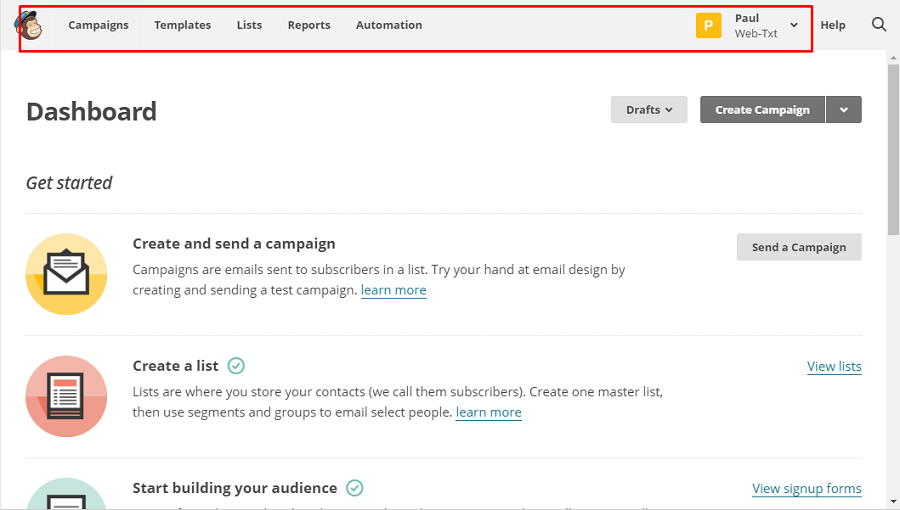Open the View signup forms link

[x=806, y=488]
